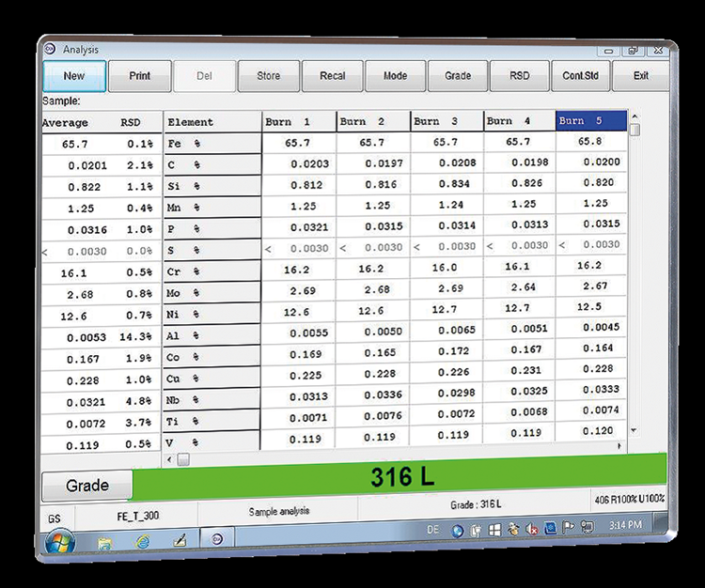Click the RSD toolbar button
This screenshot has height=588, width=705.
click(519, 75)
